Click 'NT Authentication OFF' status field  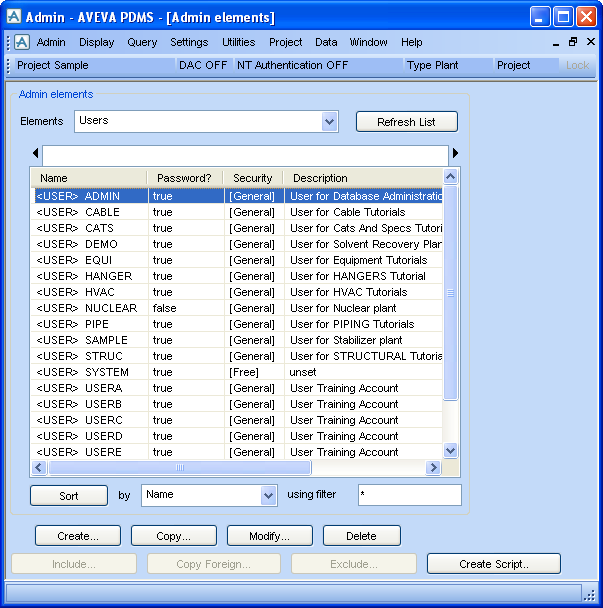(319, 65)
